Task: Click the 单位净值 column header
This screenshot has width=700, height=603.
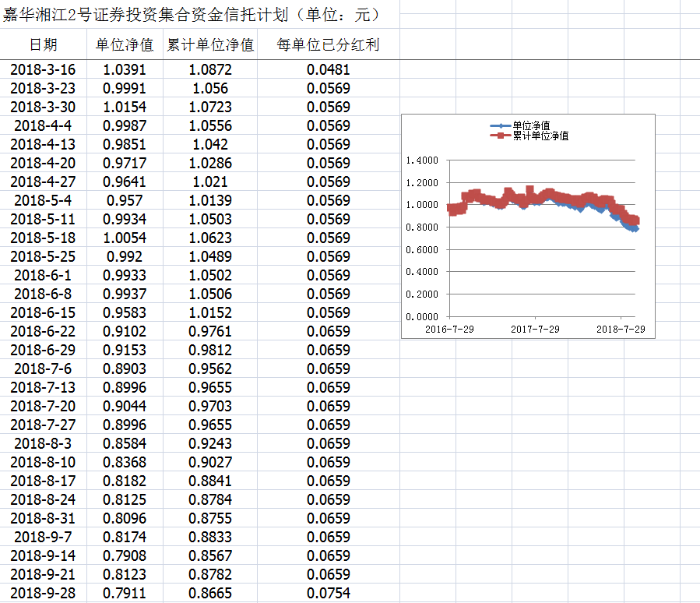Action: [x=125, y=44]
